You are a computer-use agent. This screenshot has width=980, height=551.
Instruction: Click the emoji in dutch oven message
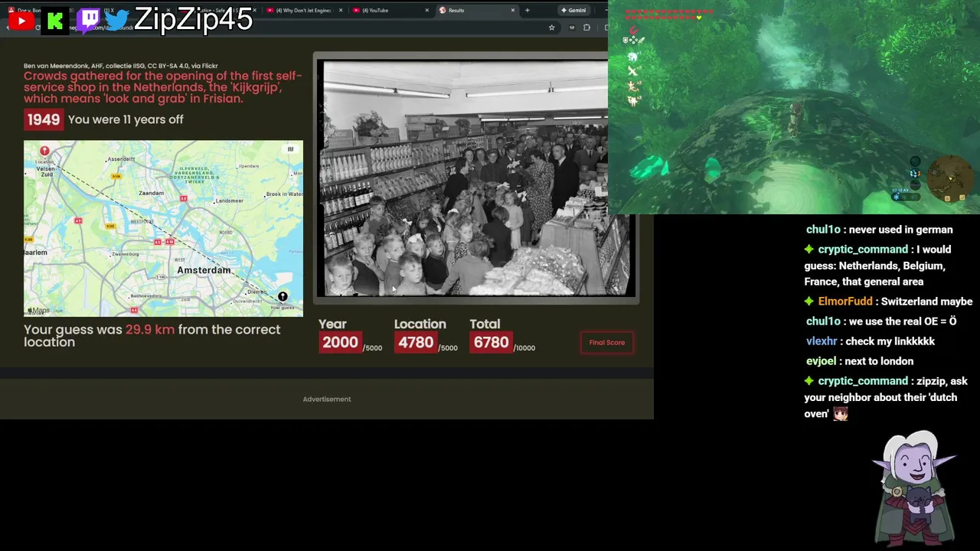pos(841,414)
